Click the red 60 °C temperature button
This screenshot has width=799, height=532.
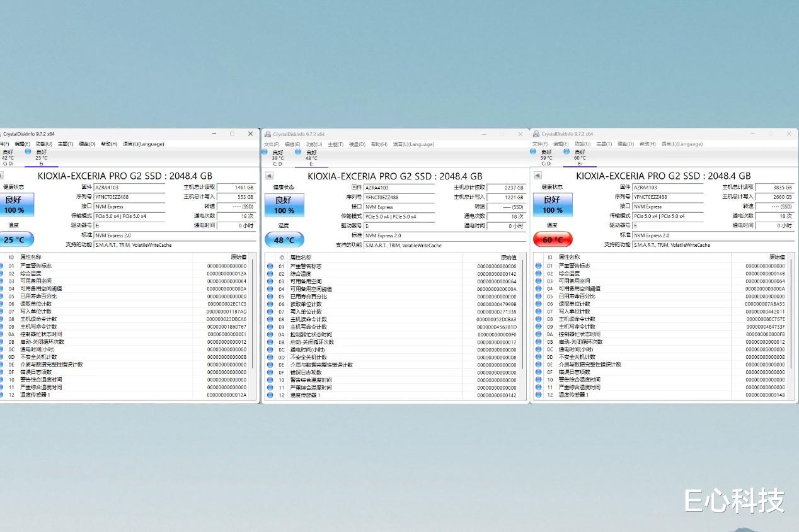point(553,239)
